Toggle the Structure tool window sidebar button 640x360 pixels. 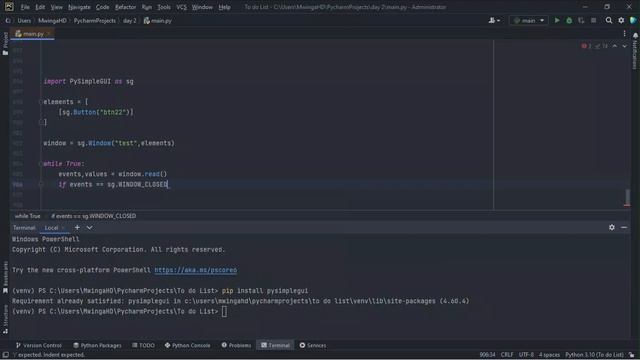coord(5,319)
